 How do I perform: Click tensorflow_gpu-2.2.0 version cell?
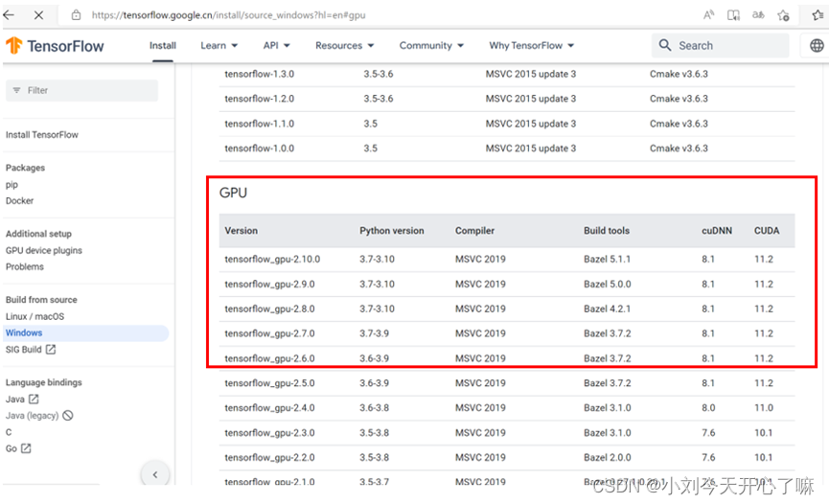(269, 457)
